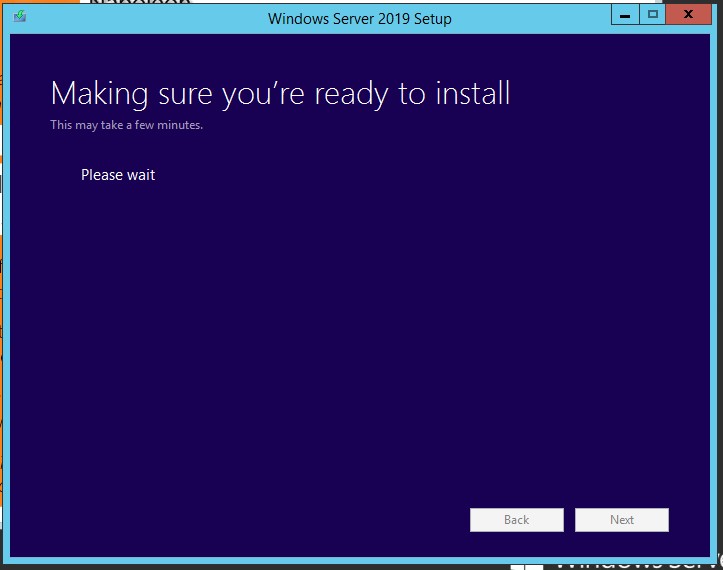Click 'Making sure you're ready to install' heading
The height and width of the screenshot is (570, 723).
click(x=280, y=94)
